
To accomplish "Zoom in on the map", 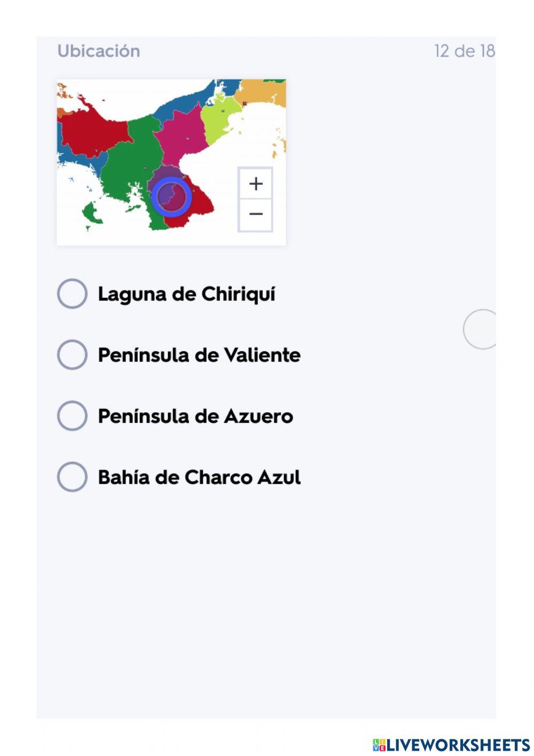I will click(x=256, y=184).
